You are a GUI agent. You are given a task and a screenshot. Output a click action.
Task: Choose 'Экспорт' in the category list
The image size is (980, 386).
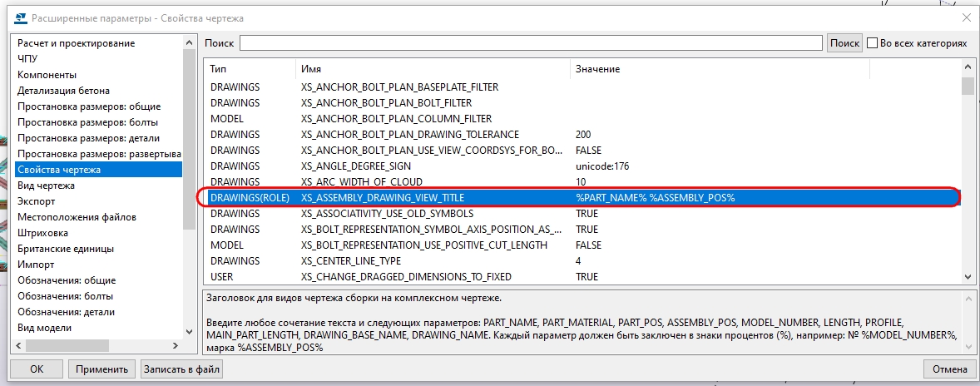[37, 201]
